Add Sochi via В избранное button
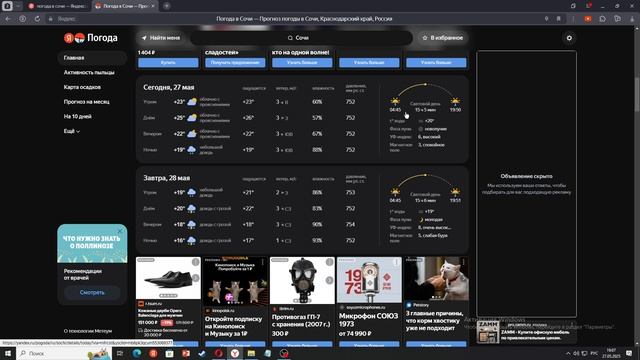Screen dimensions: 640x360 tap(442, 38)
